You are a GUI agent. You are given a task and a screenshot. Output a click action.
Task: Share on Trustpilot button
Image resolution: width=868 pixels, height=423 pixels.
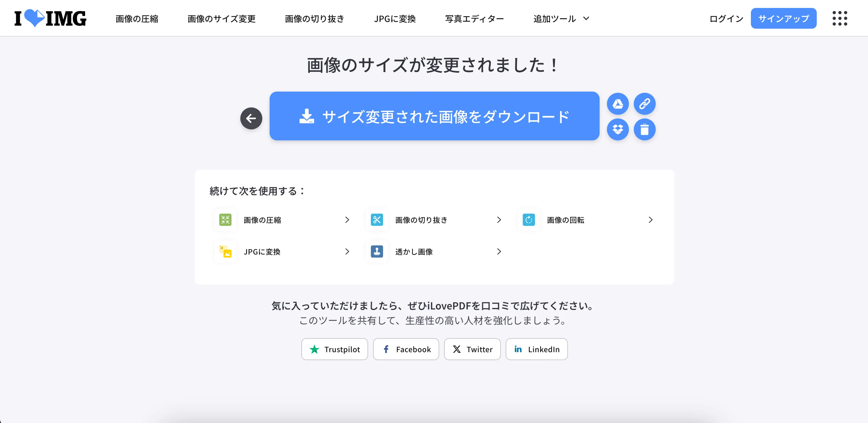coord(335,349)
